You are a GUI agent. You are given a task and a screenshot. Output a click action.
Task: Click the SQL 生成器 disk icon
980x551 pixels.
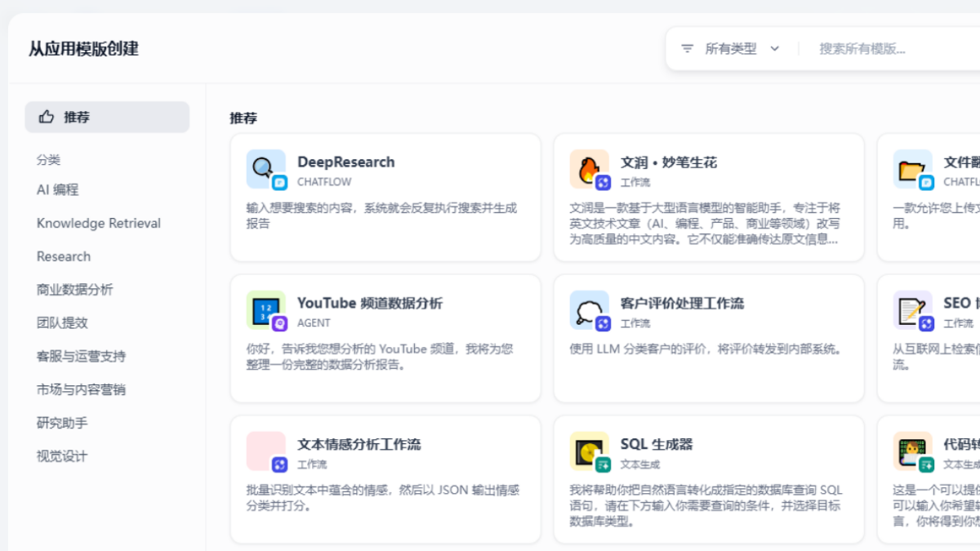point(589,451)
